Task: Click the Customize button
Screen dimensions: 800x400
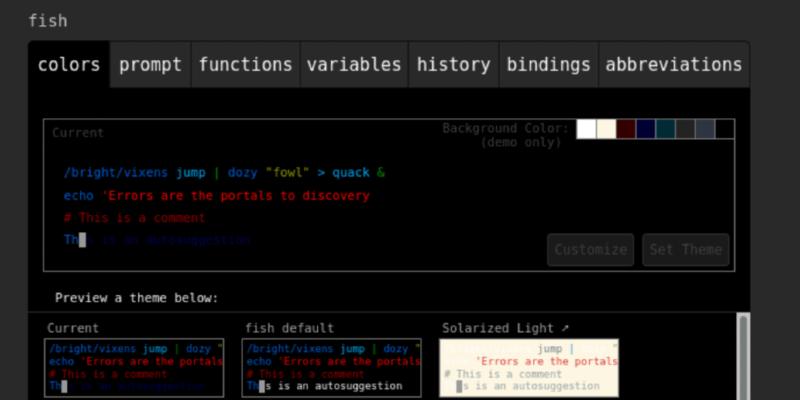Action: coord(591,250)
